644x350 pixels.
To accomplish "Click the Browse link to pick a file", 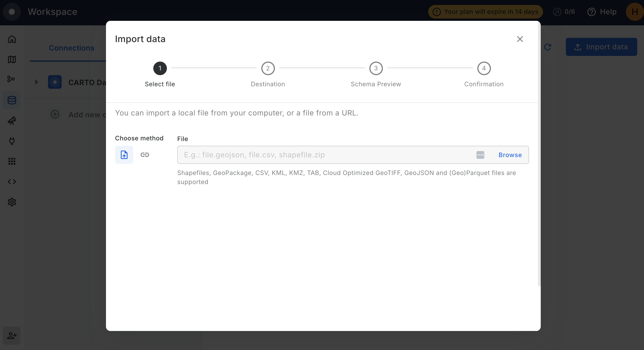I will click(x=510, y=155).
